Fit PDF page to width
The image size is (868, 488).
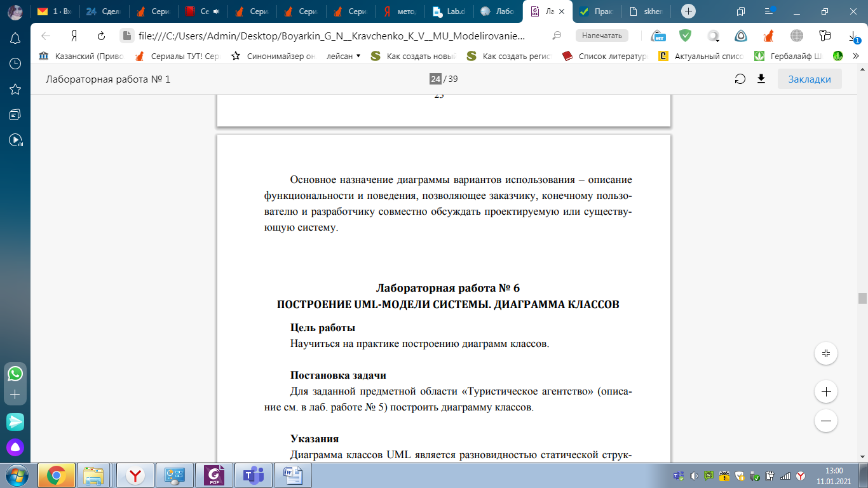point(826,353)
